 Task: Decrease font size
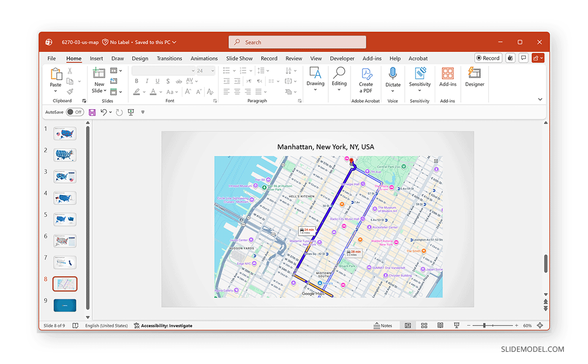(x=198, y=92)
